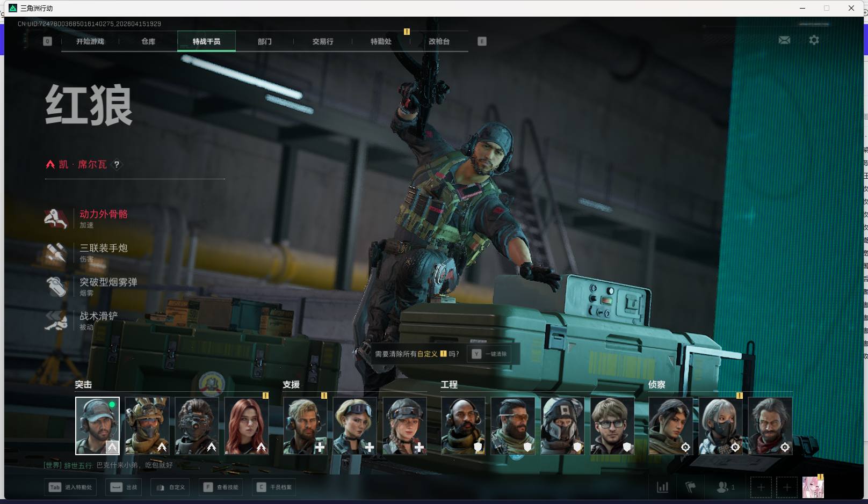Click the 一键清除 button
Screen dimensions: 868x504
[489, 354]
